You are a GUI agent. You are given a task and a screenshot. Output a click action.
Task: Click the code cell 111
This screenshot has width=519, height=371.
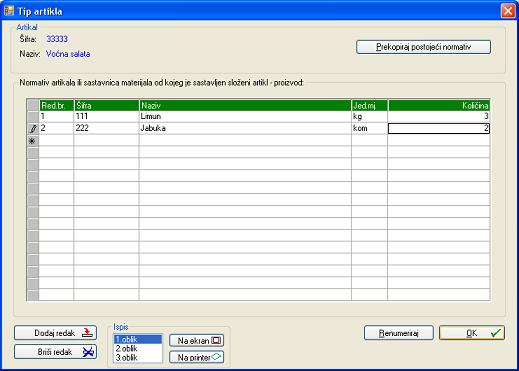106,116
